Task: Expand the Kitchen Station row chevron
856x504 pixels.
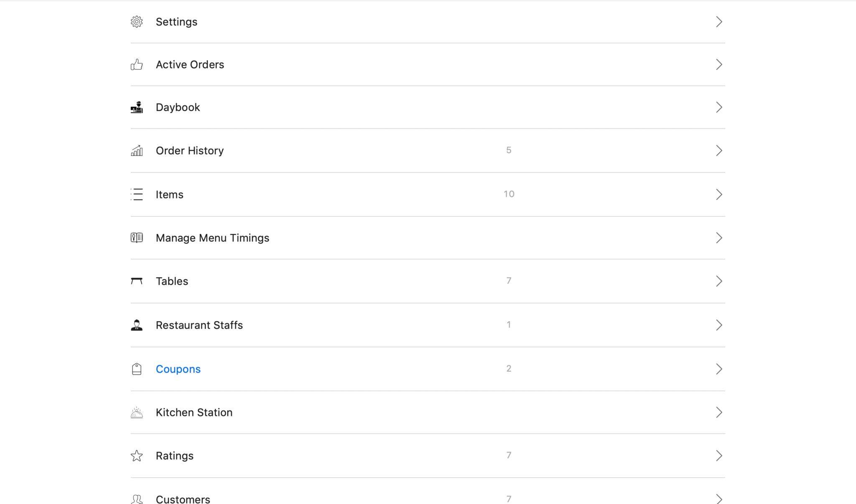Action: tap(719, 413)
